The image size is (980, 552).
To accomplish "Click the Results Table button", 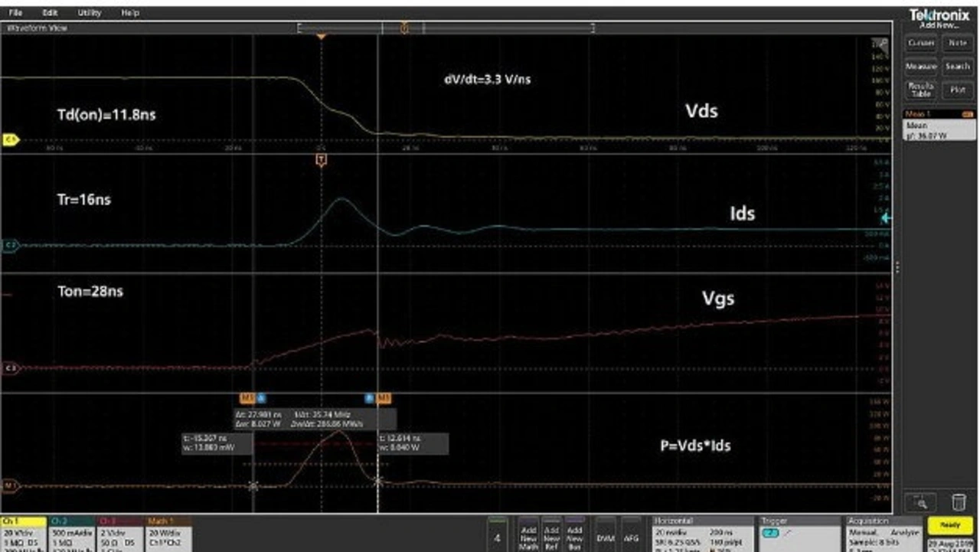I will (921, 90).
